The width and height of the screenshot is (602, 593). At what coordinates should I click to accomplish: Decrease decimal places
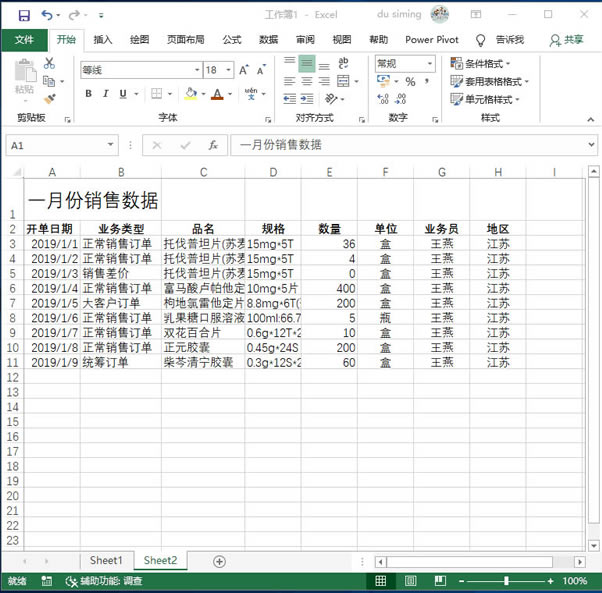[400, 99]
